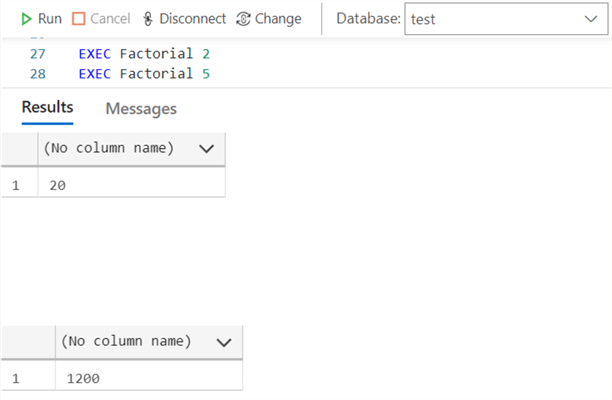Expand column chevron in the grid containing 1200
Image resolution: width=612 pixels, height=400 pixels.
(223, 342)
